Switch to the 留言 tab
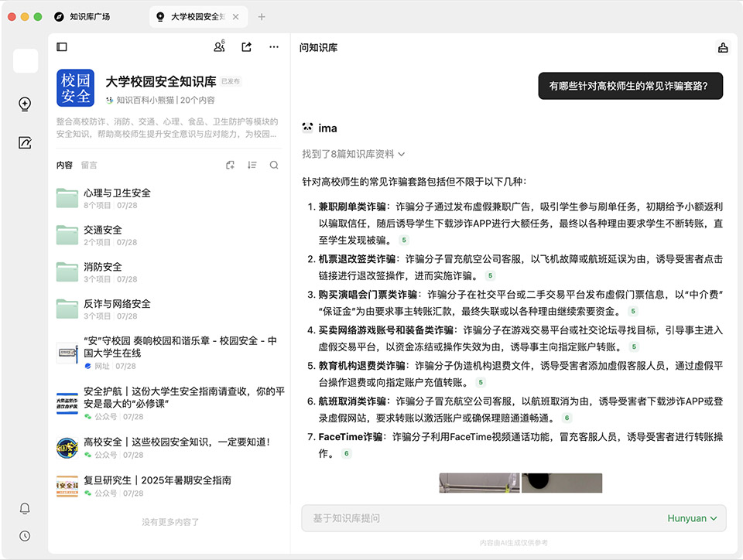Image resolution: width=743 pixels, height=560 pixels. tap(89, 165)
